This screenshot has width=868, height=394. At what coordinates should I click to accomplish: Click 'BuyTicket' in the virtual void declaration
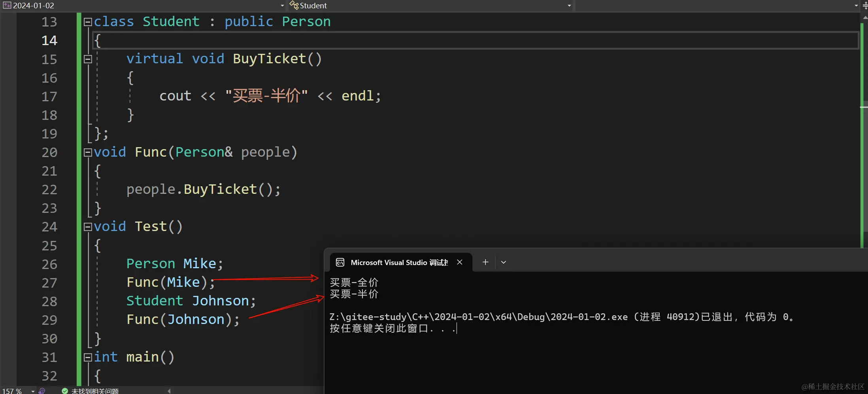(270, 59)
